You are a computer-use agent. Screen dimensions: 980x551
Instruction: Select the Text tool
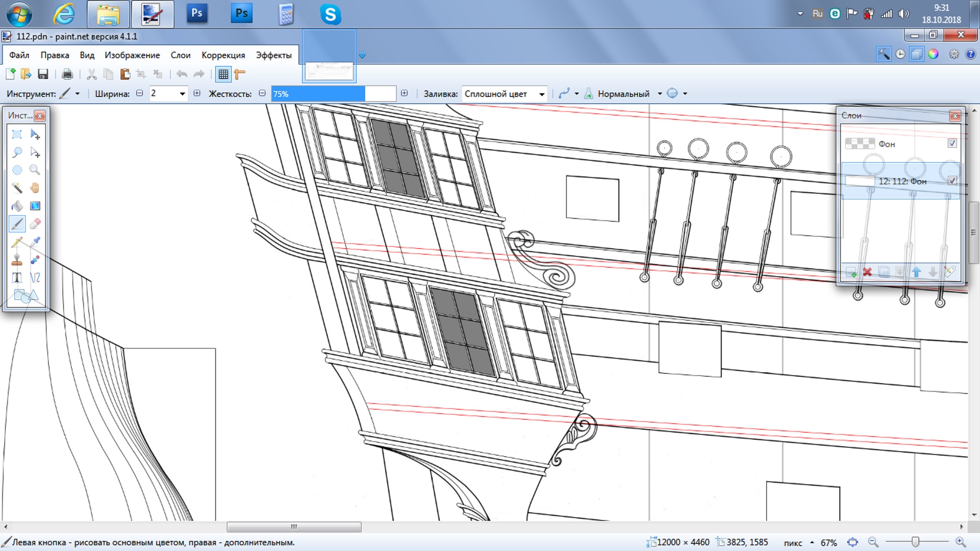[x=17, y=277]
